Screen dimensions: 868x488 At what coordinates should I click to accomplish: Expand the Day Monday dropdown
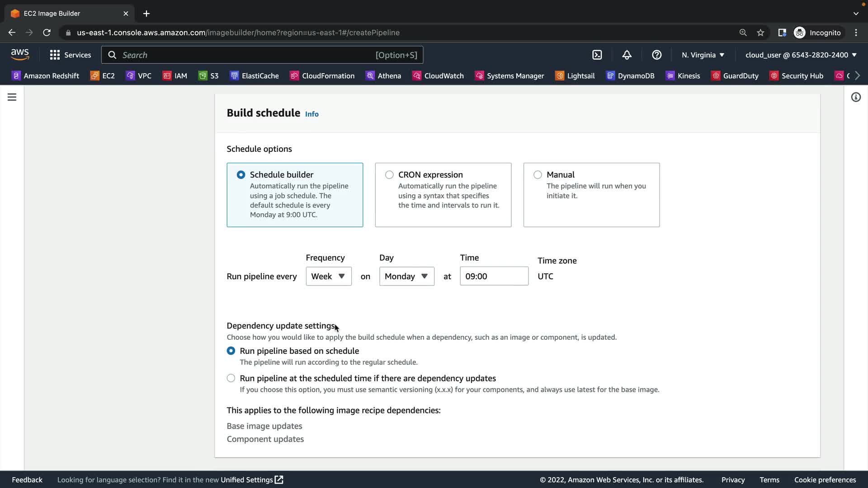(x=406, y=276)
